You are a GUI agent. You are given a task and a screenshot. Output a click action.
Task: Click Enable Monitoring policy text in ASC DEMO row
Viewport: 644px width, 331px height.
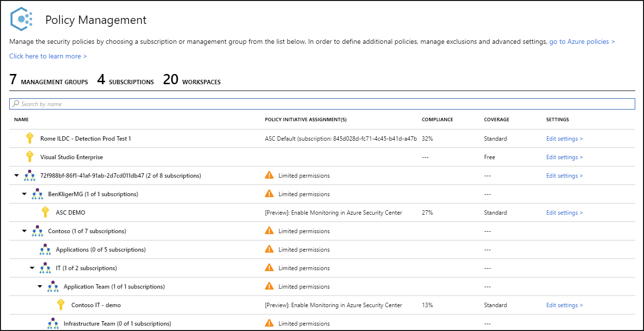tap(333, 213)
